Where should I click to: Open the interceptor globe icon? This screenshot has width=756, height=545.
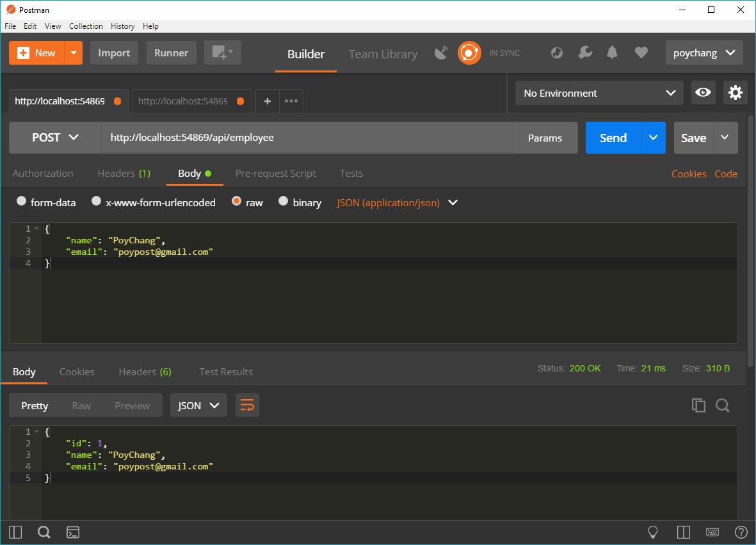coord(557,53)
